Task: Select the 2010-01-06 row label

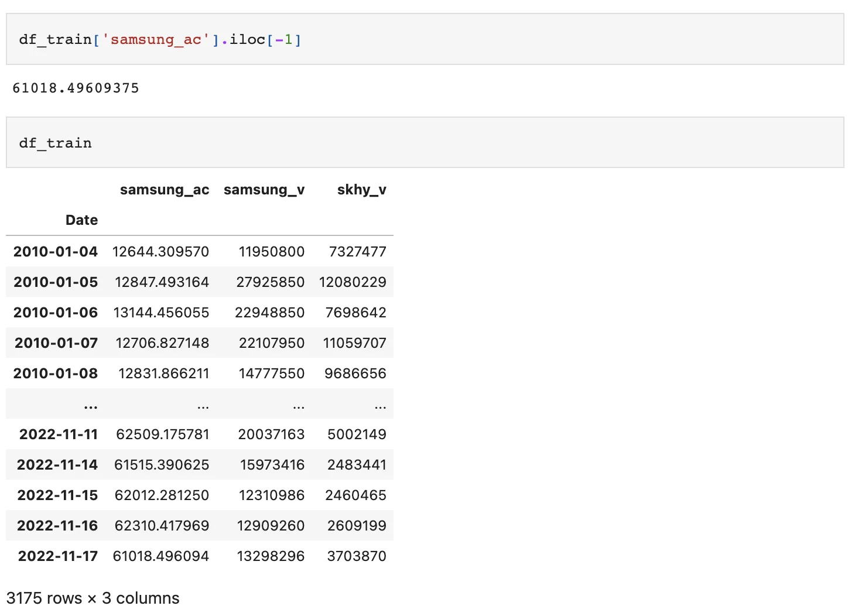Action: point(56,313)
